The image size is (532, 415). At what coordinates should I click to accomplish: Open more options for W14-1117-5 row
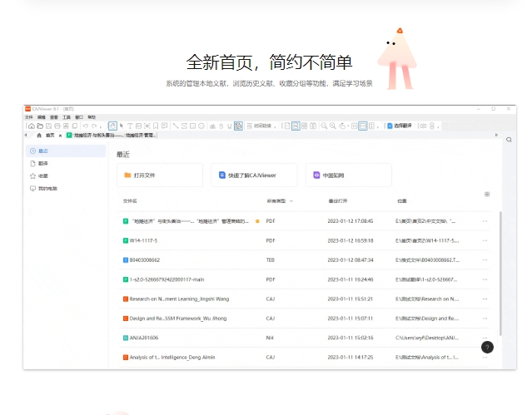point(485,240)
